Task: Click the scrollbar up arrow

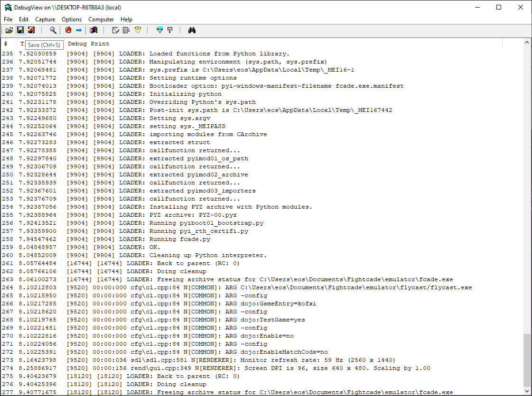Action: tap(528, 43)
